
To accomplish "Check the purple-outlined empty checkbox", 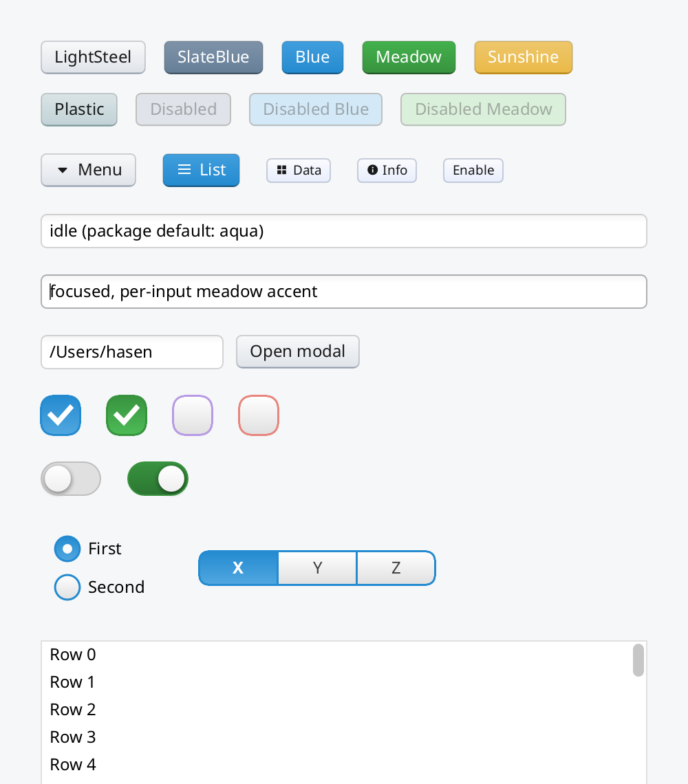I will click(193, 415).
